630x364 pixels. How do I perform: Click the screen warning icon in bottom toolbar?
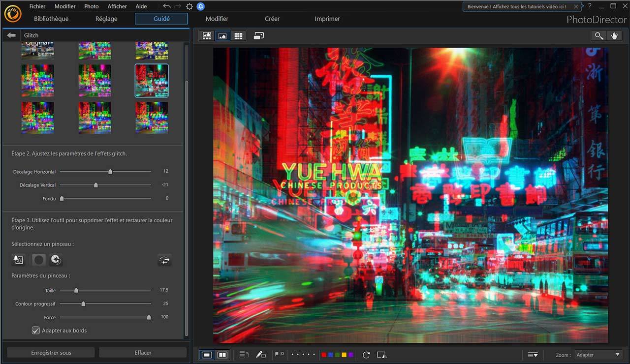pyautogui.click(x=382, y=355)
